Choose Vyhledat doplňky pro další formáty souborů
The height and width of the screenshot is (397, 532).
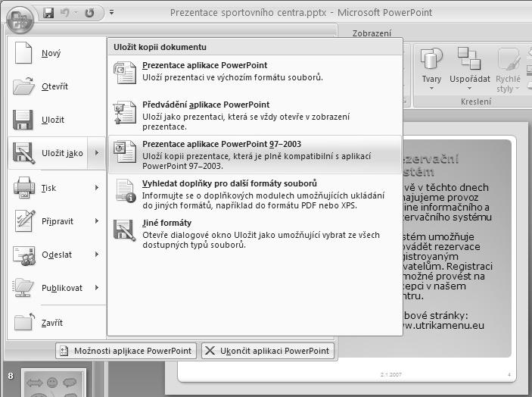(x=255, y=194)
